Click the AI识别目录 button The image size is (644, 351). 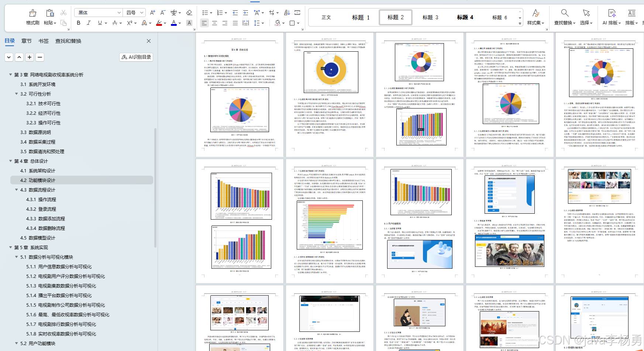(136, 57)
